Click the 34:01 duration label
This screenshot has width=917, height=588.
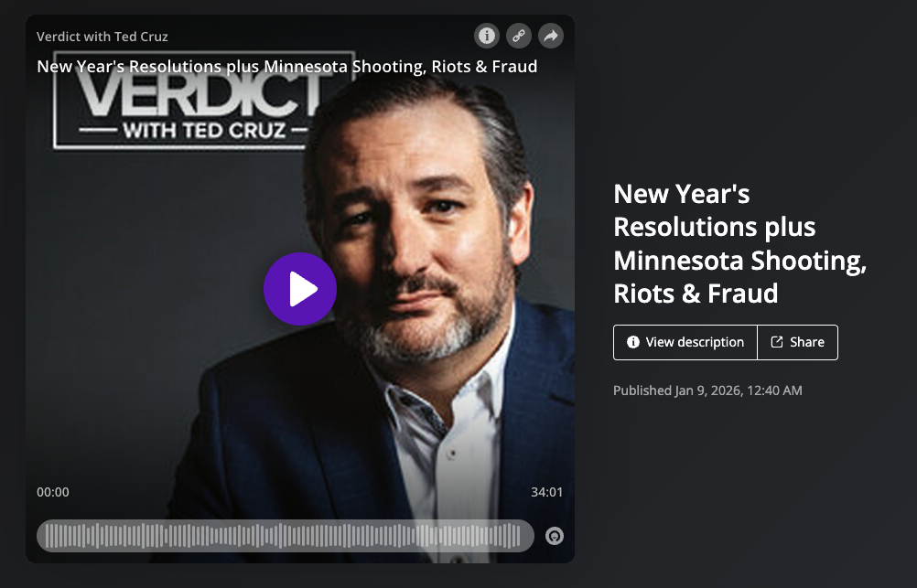point(546,492)
